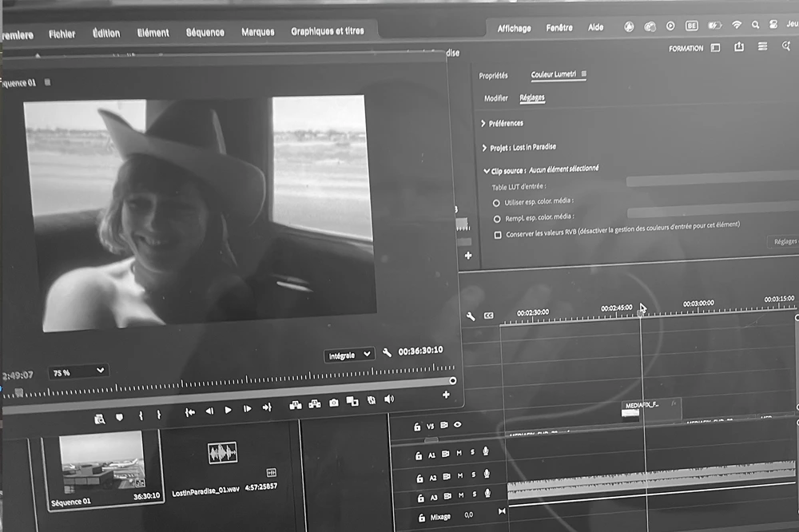
Task: Solo track A2 with S button
Action: point(473,475)
